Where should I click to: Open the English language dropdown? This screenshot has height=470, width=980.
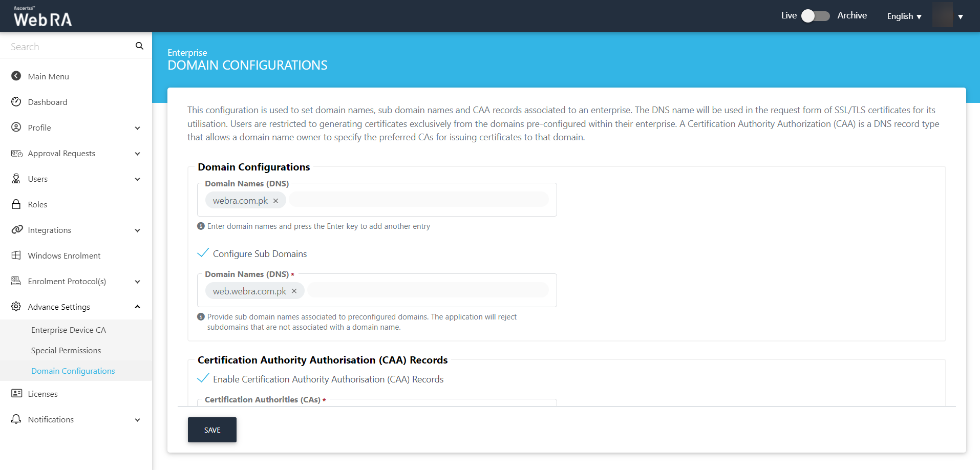click(x=904, y=16)
